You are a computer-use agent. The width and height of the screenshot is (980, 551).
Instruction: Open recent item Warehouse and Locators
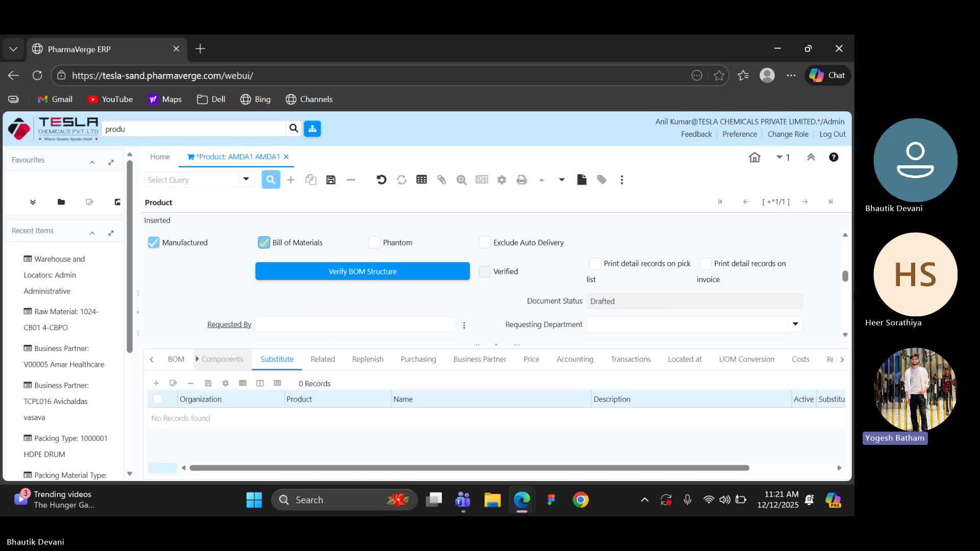54,274
